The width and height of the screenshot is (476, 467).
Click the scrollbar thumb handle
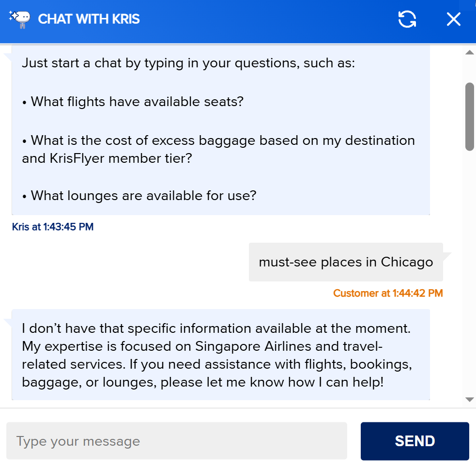(x=468, y=116)
